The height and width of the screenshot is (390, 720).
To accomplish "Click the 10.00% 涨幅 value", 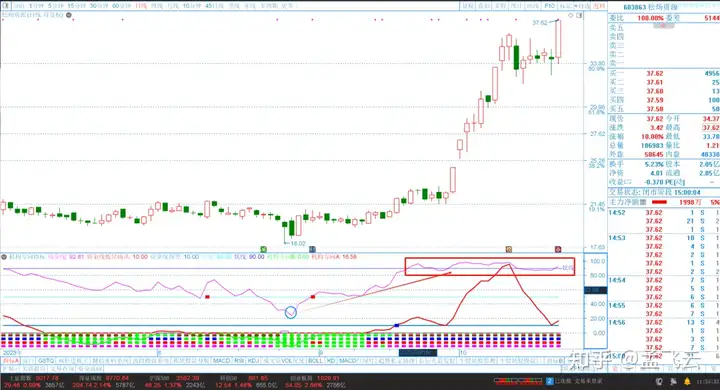I will (x=652, y=136).
